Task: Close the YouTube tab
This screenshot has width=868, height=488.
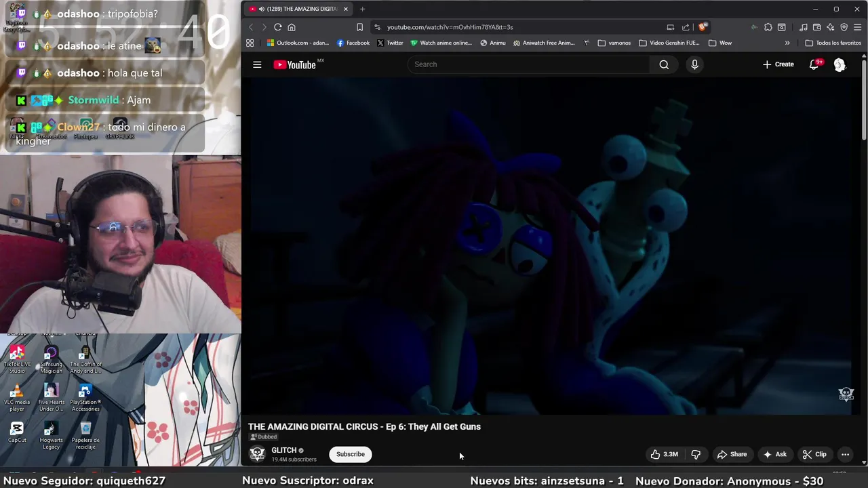Action: click(346, 9)
